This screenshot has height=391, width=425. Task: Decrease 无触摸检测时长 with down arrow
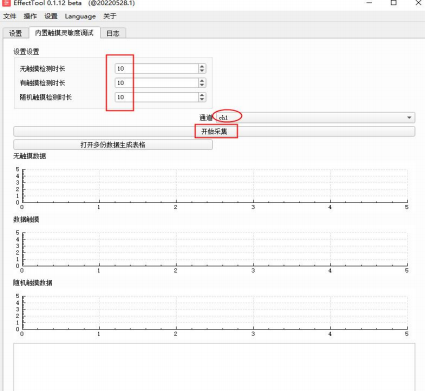tap(202, 71)
